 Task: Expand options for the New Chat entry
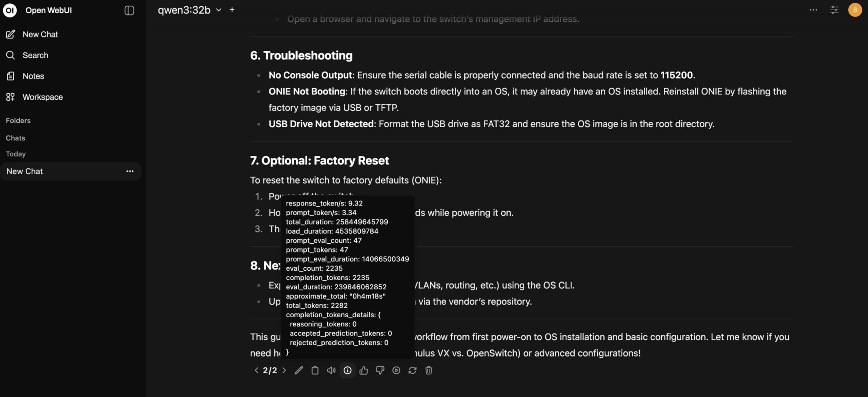click(130, 171)
